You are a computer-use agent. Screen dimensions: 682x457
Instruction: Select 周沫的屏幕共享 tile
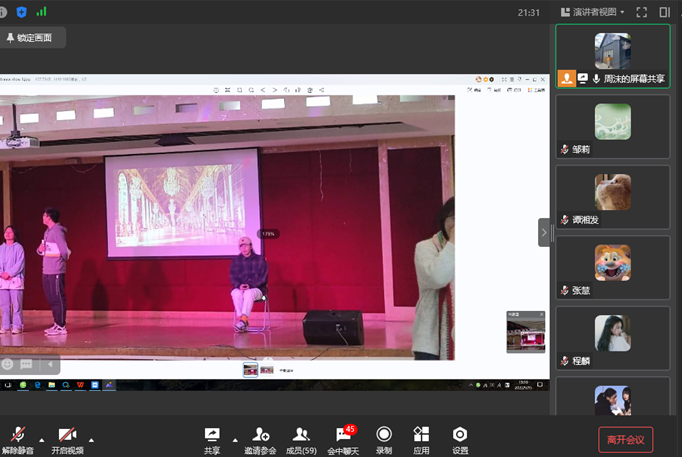(612, 56)
